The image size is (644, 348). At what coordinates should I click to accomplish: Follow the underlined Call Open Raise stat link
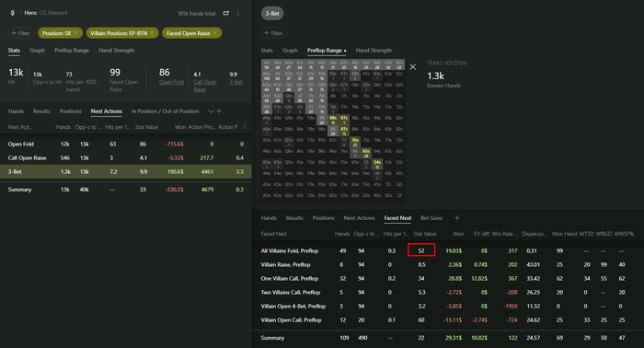[205, 86]
